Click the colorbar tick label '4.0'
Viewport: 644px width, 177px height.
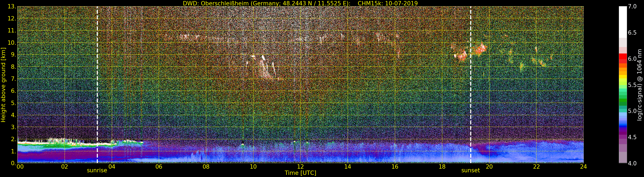click(x=632, y=163)
